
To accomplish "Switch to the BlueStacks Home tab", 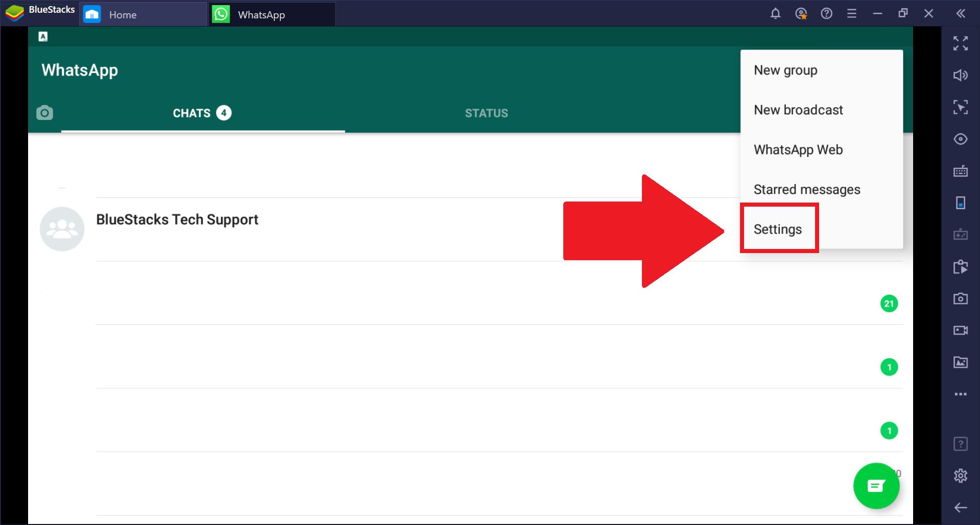I will (142, 15).
